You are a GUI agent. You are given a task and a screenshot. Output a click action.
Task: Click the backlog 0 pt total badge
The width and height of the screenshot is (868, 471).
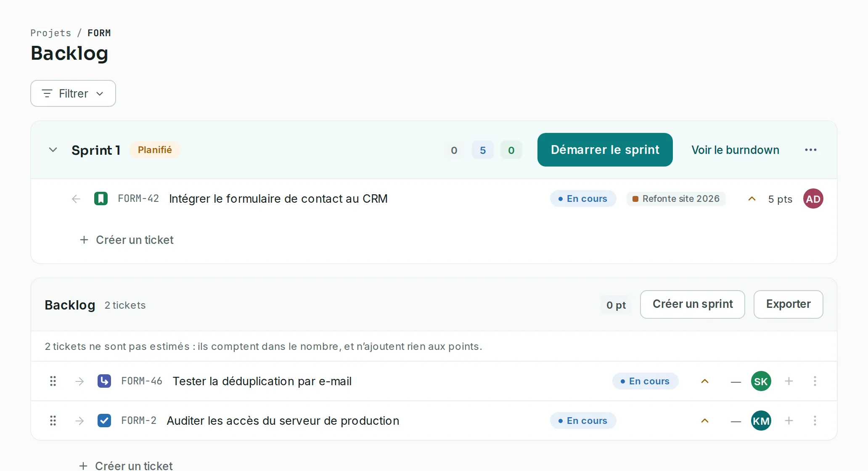[x=616, y=305]
